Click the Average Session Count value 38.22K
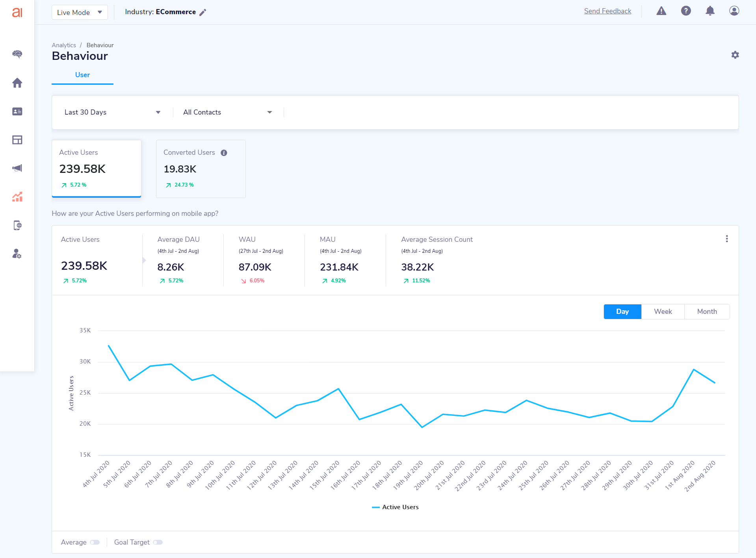Screen dimensions: 756x558 (418, 267)
